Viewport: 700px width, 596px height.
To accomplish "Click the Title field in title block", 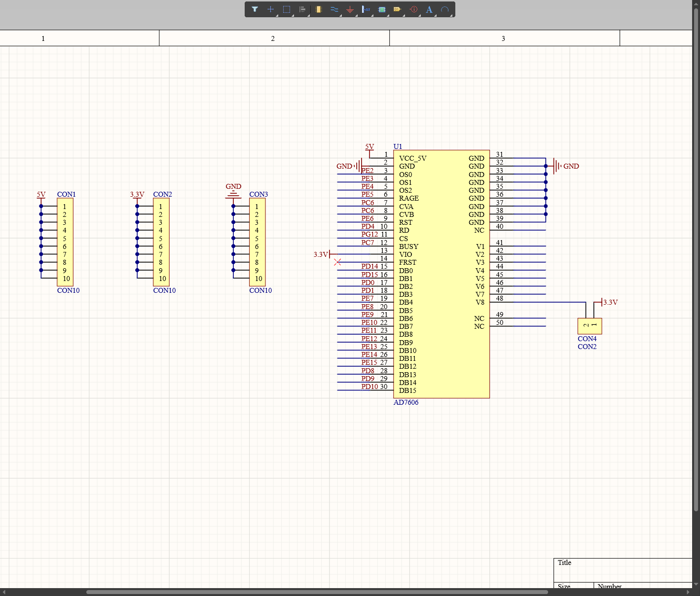I will click(x=623, y=570).
